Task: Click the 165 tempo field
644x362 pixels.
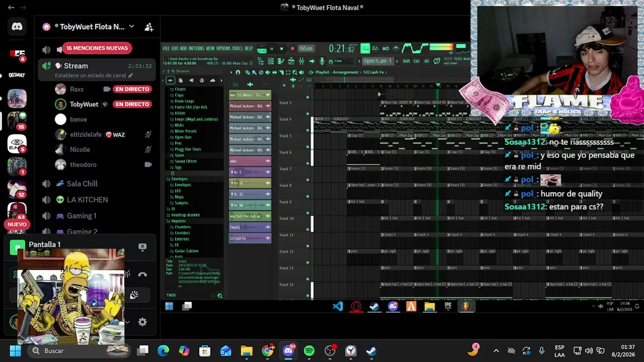Action: (x=306, y=48)
